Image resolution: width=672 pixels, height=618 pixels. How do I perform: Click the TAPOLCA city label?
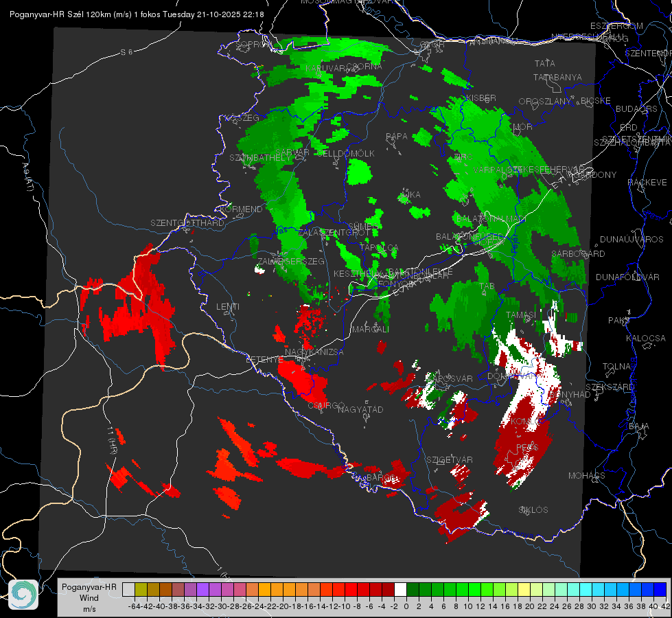[x=379, y=247]
